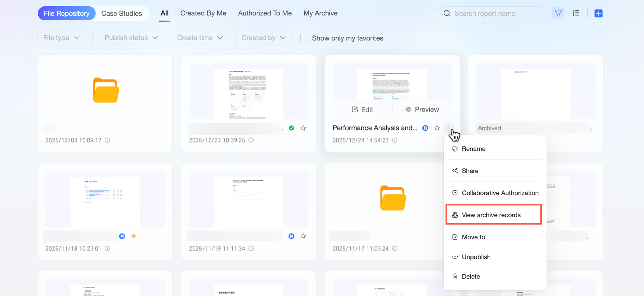Image resolution: width=644 pixels, height=296 pixels.
Task: Star the 2025/11/19 report
Action: (x=303, y=236)
